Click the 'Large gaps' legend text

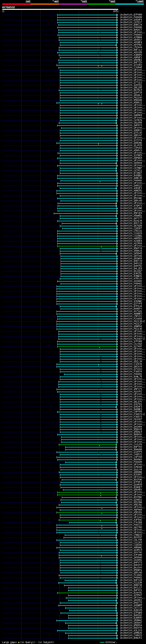coord(10,642)
